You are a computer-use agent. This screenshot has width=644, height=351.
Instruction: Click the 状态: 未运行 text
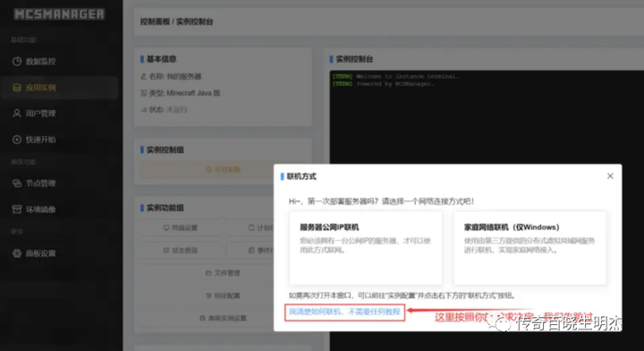(168, 109)
